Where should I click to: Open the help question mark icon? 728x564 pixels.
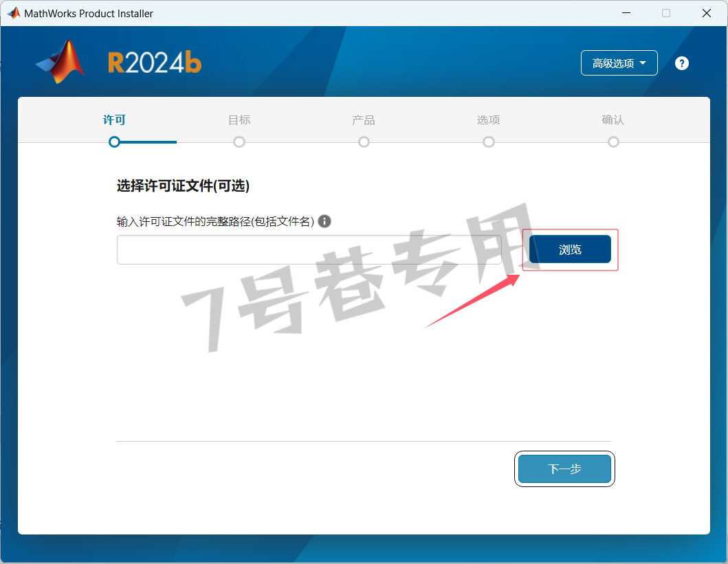click(x=681, y=63)
